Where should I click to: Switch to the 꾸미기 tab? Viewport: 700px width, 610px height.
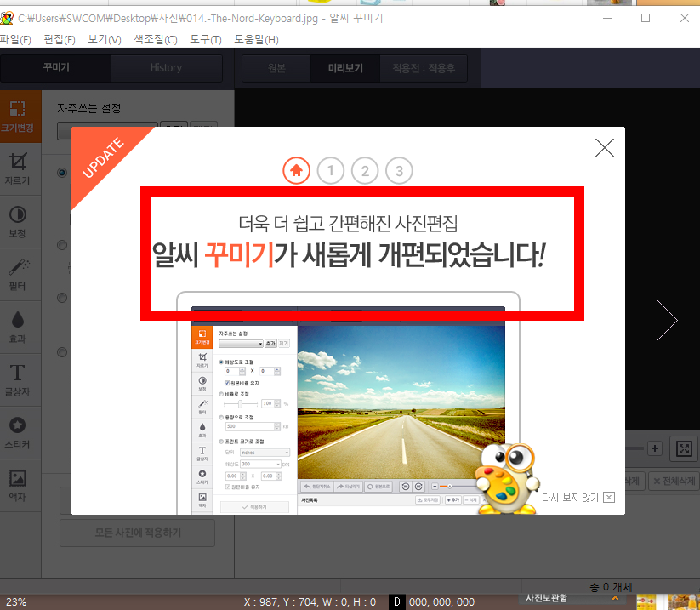click(56, 68)
